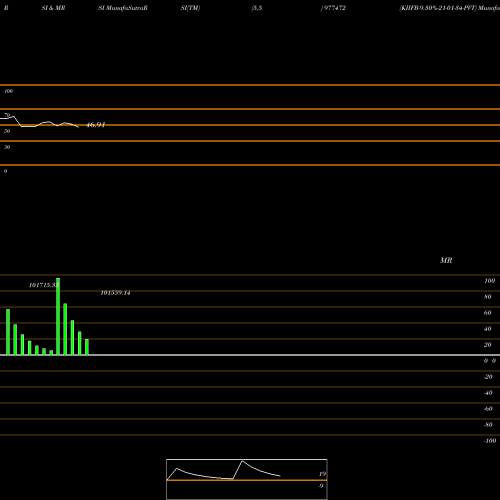Click the 80 label on MR scale
This screenshot has width=500, height=500.
pyautogui.click(x=488, y=297)
